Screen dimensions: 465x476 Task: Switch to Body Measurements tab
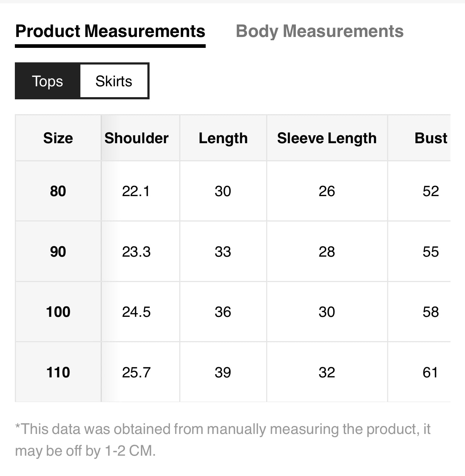(x=319, y=32)
